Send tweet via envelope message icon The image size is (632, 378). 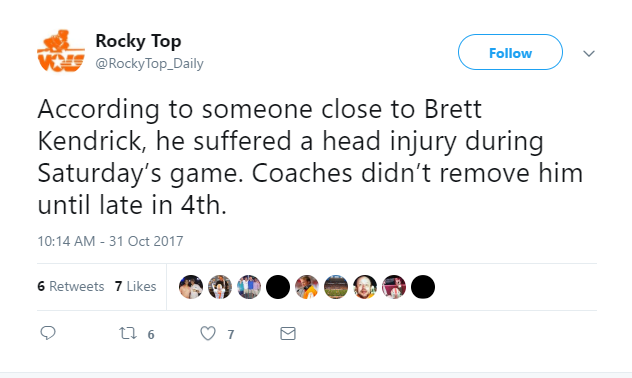tap(288, 333)
